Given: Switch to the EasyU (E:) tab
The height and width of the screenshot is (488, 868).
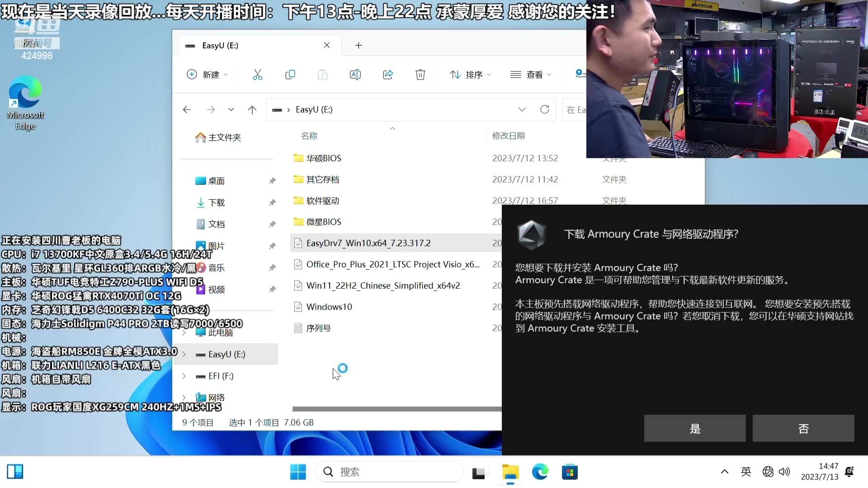Looking at the screenshot, I should click(x=220, y=45).
